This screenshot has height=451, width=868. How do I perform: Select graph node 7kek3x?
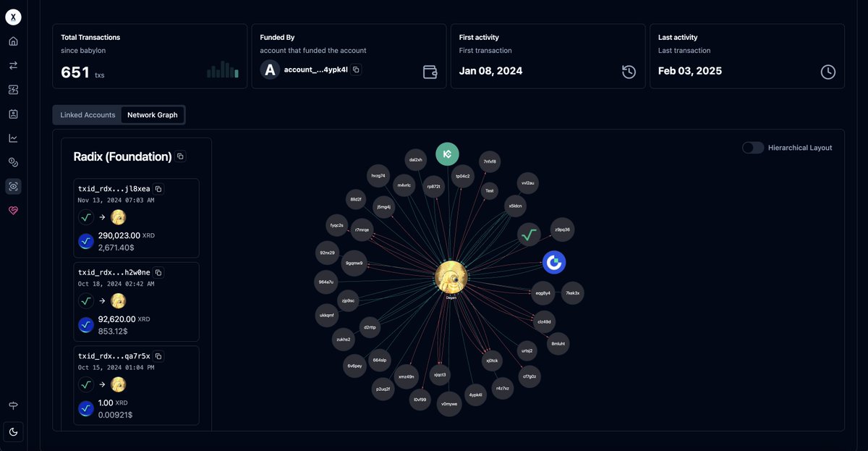tap(572, 293)
